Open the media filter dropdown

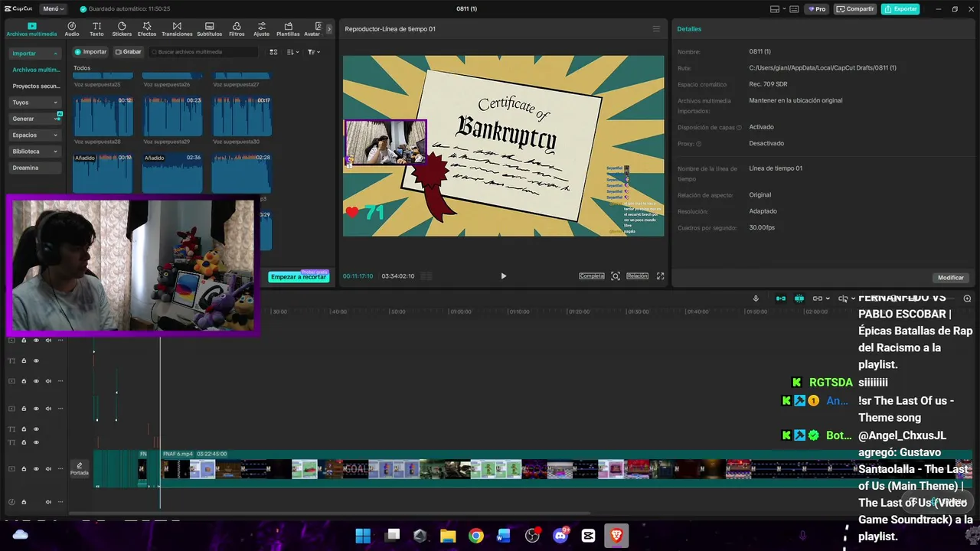point(314,52)
